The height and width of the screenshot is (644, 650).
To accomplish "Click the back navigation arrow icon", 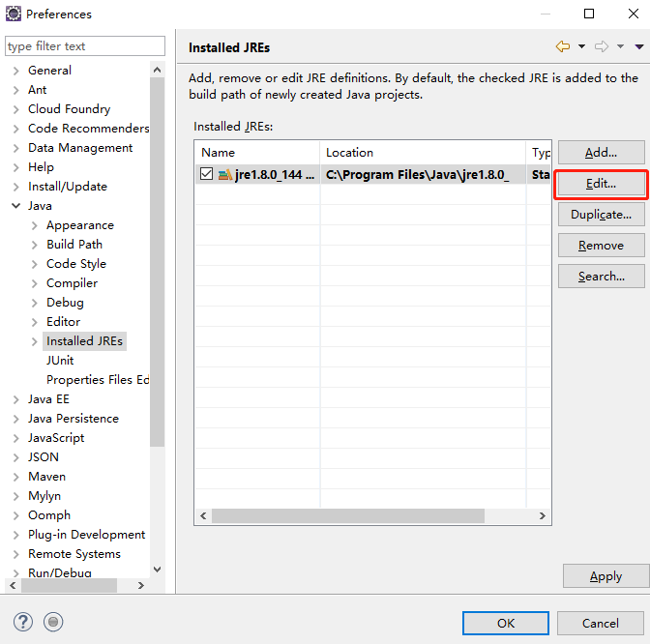I will (x=563, y=46).
